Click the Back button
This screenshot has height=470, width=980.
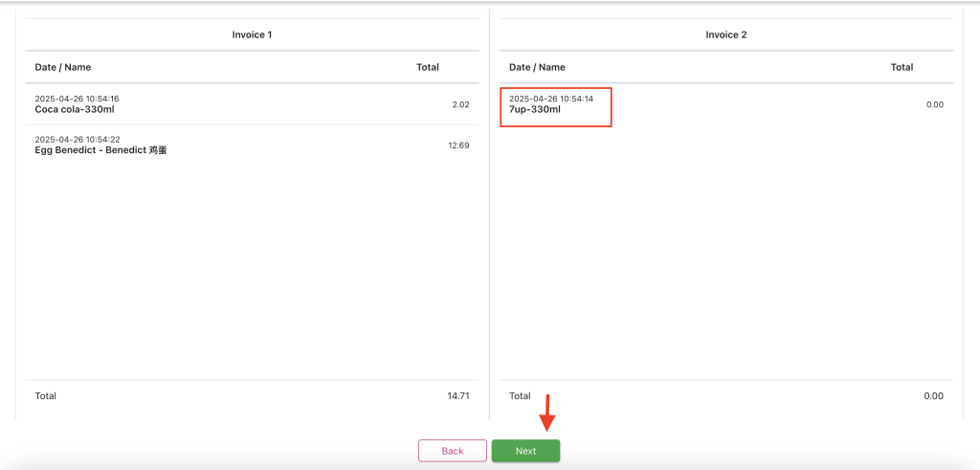(453, 451)
